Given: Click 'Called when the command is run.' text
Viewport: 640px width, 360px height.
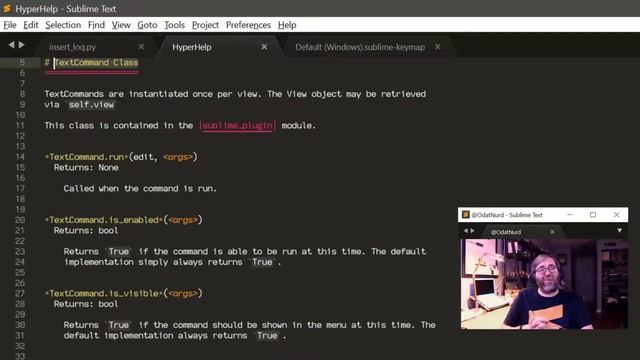Looking at the screenshot, I should 140,189.
